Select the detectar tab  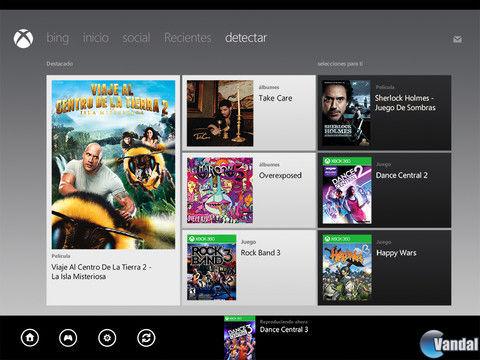click(x=246, y=38)
